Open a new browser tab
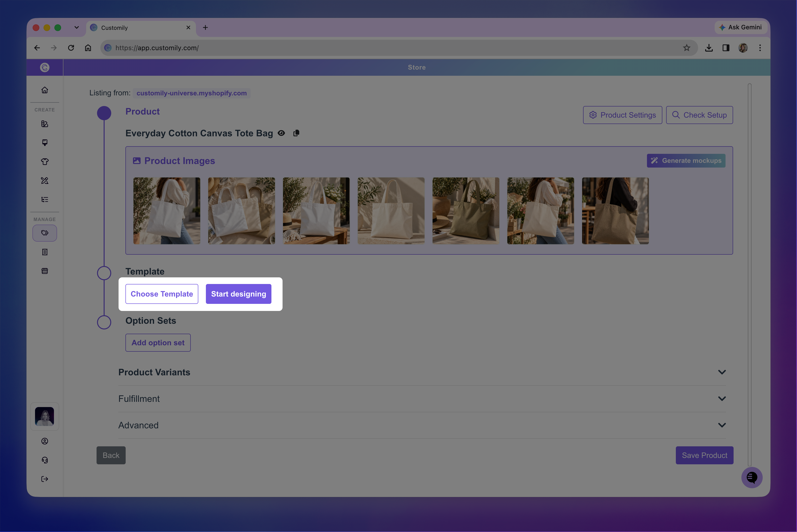The width and height of the screenshot is (797, 532). pyautogui.click(x=205, y=27)
